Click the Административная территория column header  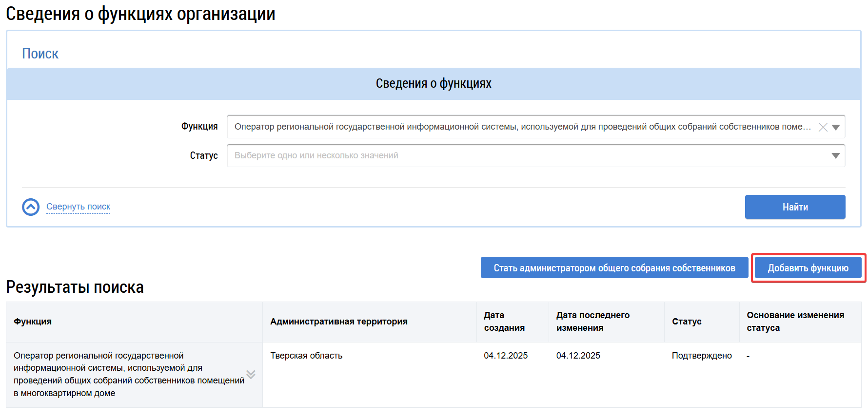coord(339,322)
